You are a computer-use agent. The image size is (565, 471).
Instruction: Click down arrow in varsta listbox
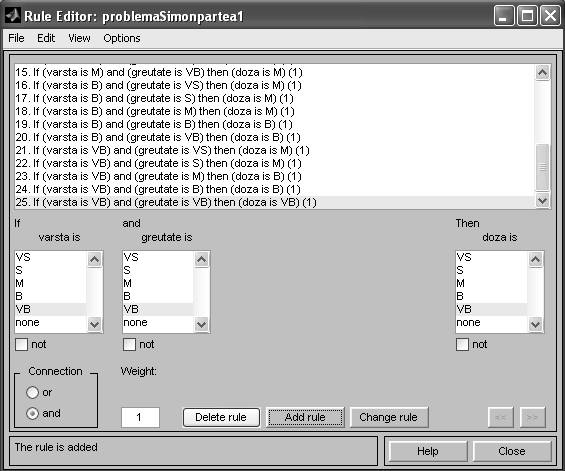(x=94, y=325)
